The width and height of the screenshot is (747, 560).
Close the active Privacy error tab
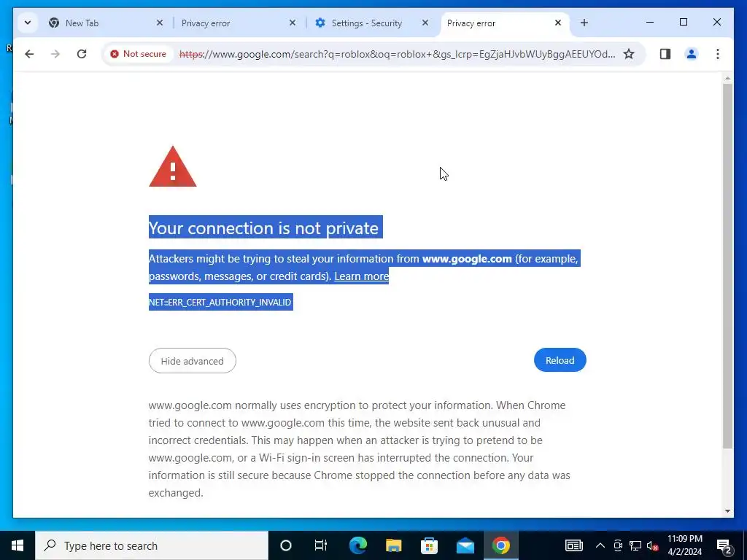pos(558,23)
